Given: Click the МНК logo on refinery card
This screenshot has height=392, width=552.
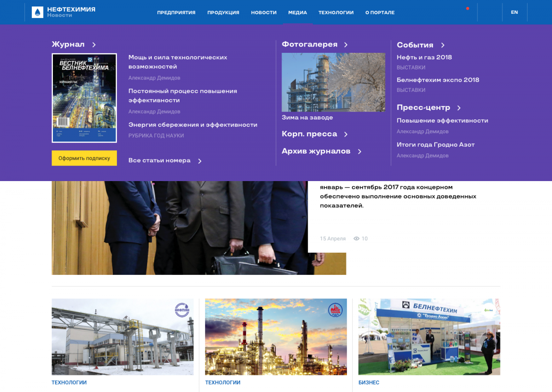Looking at the screenshot, I should click(335, 310).
